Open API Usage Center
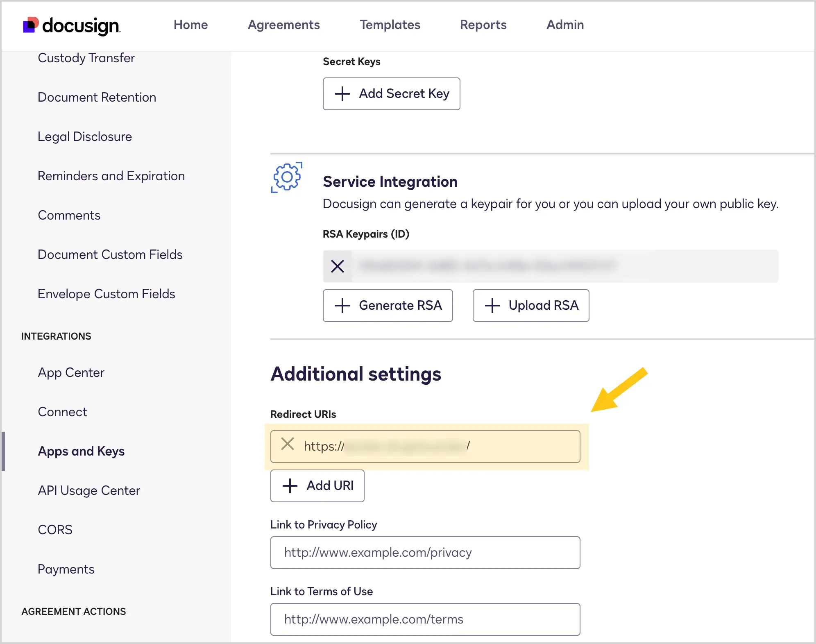816x644 pixels. tap(89, 491)
